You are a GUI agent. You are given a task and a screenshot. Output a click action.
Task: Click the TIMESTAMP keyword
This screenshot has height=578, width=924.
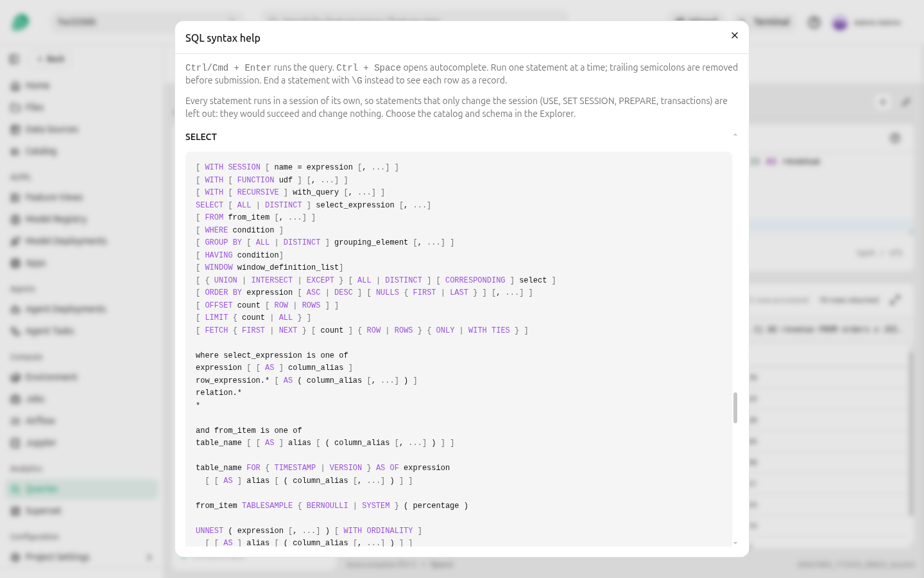[295, 468]
